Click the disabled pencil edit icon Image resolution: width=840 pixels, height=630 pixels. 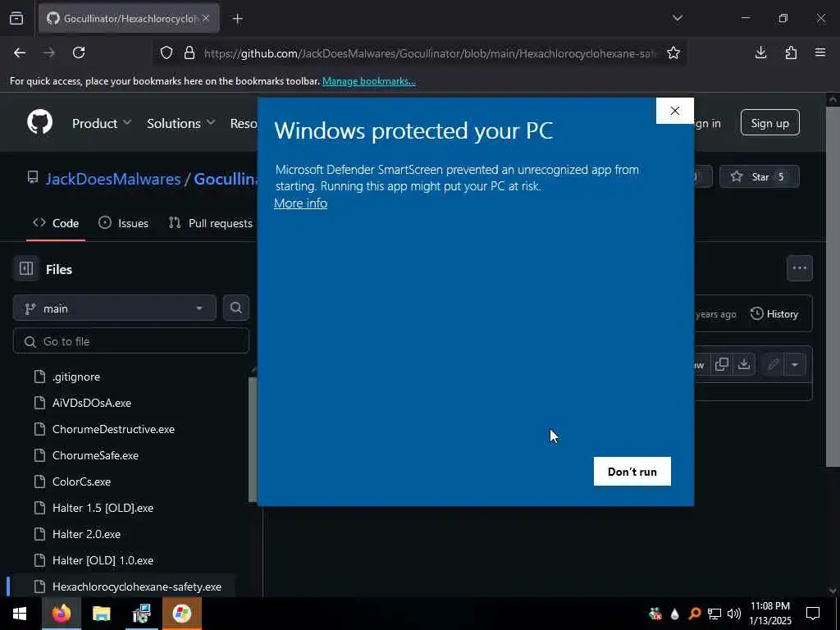773,365
